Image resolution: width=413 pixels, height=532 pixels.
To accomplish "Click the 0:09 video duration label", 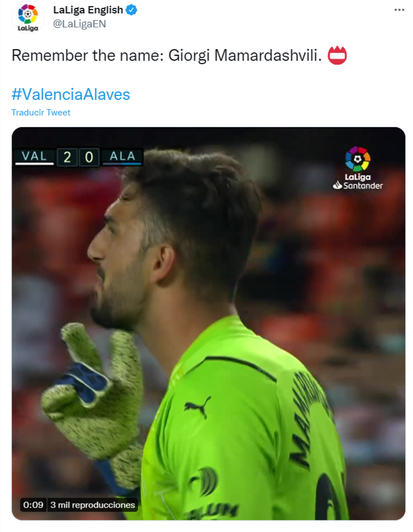I will pos(33,505).
